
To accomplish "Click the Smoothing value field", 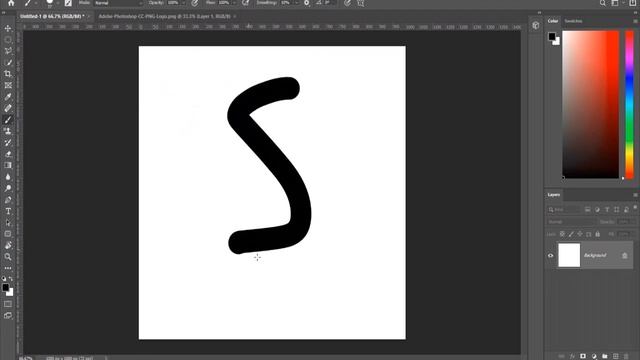I will tap(286, 3).
